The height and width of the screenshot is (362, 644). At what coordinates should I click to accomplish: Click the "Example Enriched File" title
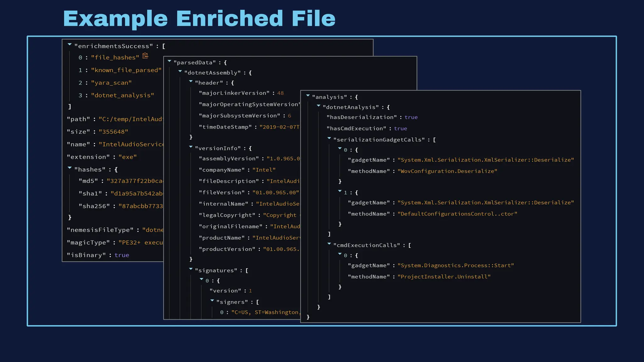(x=199, y=19)
